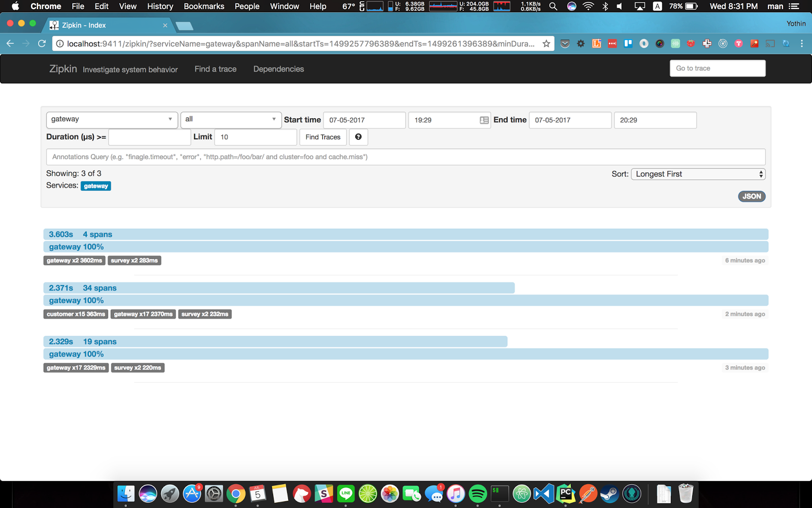Click the red LastPass extension icon

[613, 44]
